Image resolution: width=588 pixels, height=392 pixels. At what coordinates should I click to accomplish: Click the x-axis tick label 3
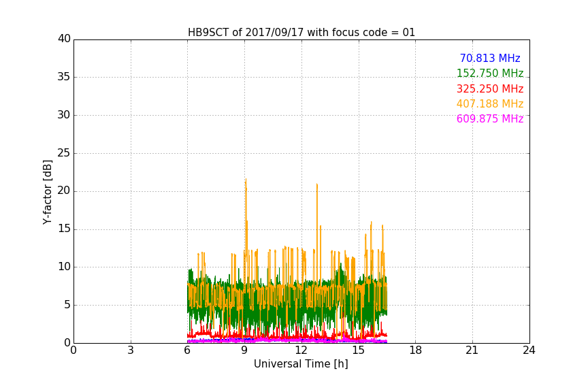tap(131, 350)
